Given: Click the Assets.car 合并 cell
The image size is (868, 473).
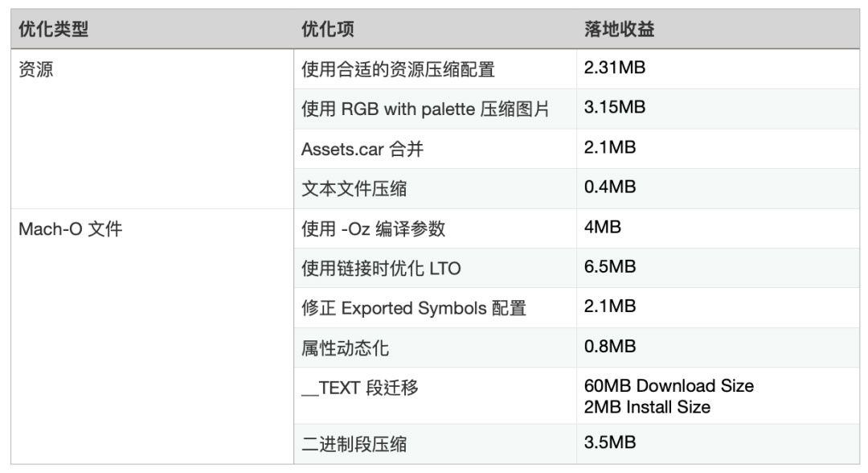Looking at the screenshot, I should (362, 149).
